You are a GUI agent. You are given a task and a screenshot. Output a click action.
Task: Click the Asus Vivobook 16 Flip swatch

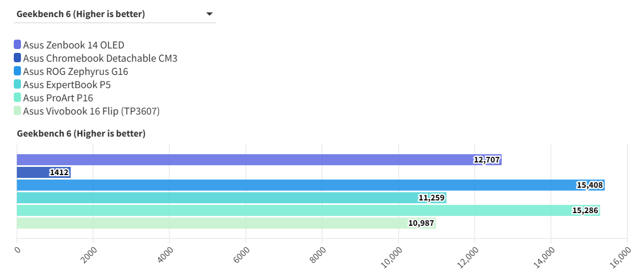(18, 111)
